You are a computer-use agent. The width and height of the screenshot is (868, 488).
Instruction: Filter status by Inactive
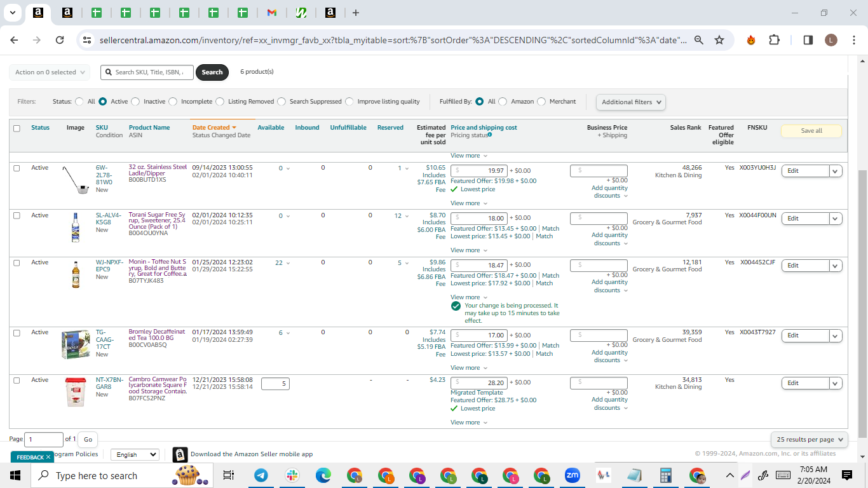[x=135, y=102]
